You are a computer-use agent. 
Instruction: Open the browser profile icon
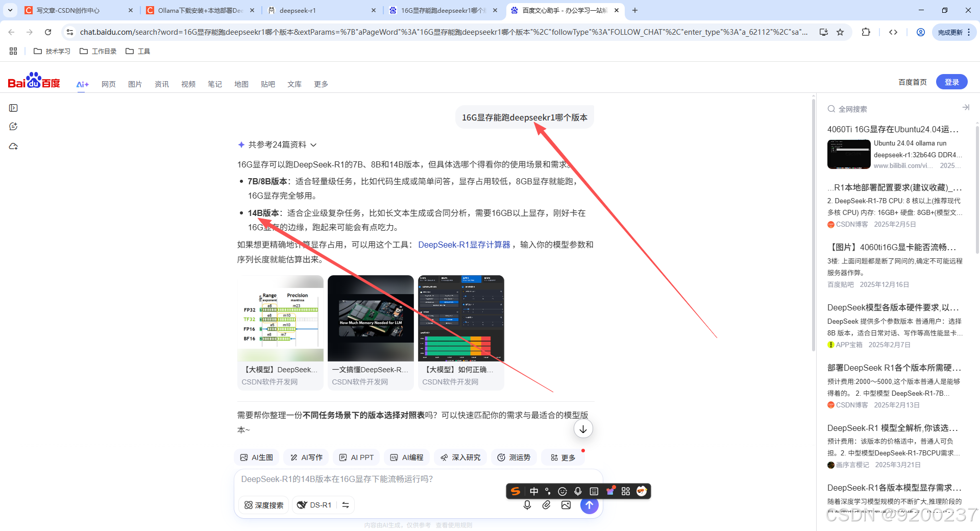(921, 32)
